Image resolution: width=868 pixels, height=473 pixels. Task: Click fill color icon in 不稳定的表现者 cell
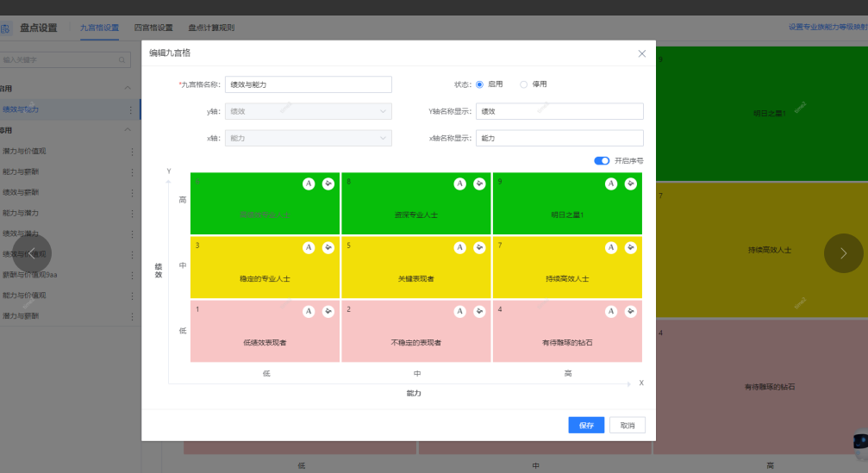480,311
